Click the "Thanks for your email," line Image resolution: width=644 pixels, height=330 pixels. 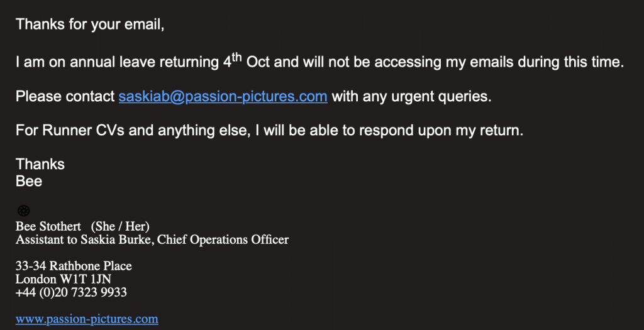[90, 25]
